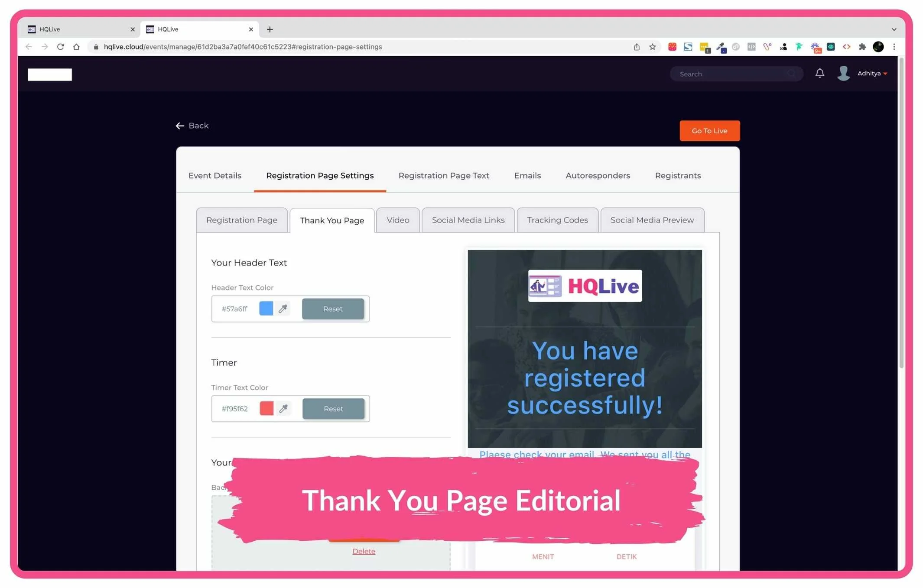Click the header color eyedropper icon

[283, 309]
